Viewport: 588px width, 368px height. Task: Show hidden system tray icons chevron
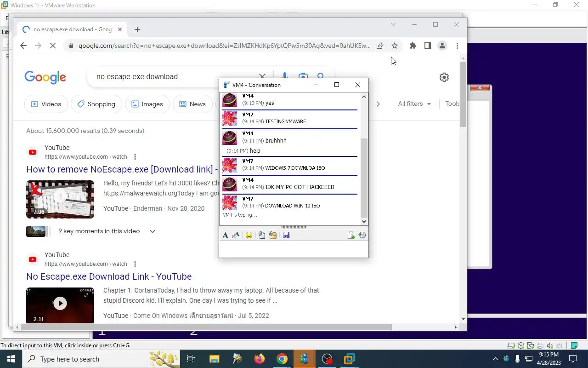[495, 359]
